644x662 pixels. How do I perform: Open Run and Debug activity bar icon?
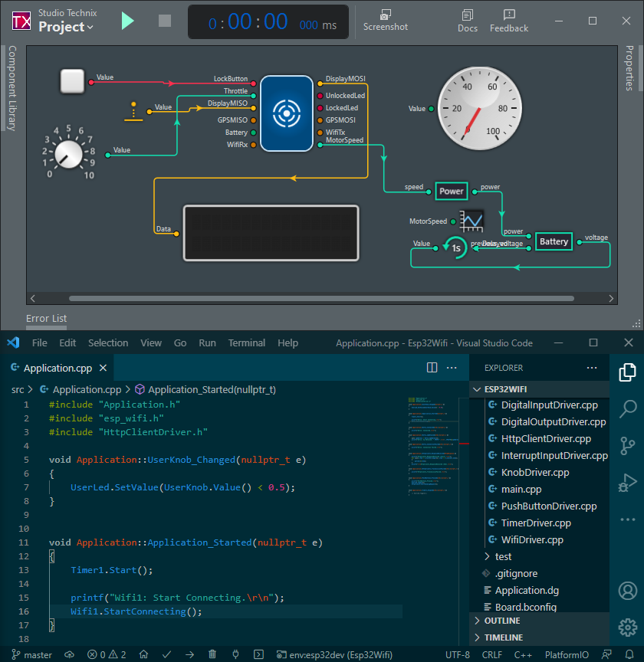click(x=628, y=483)
